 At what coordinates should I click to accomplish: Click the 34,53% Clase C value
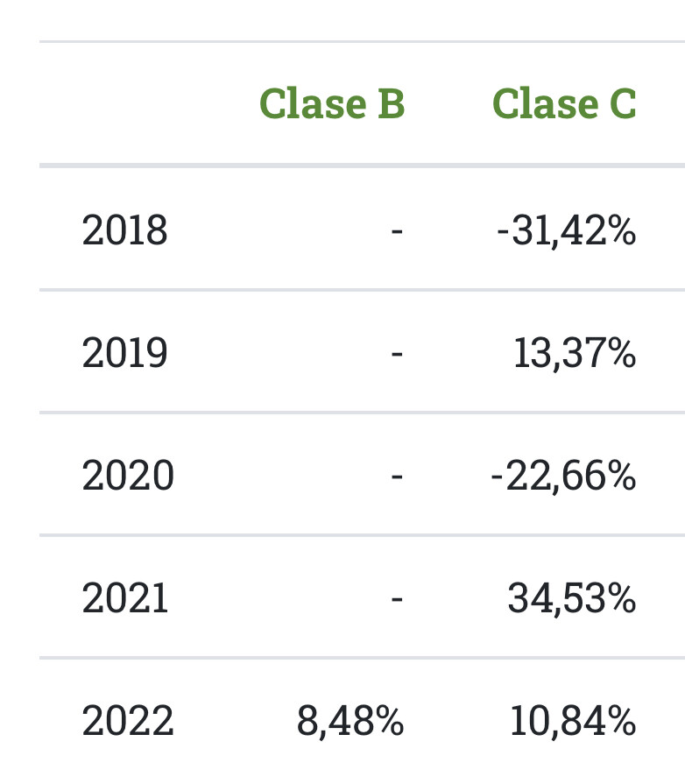[x=571, y=599]
